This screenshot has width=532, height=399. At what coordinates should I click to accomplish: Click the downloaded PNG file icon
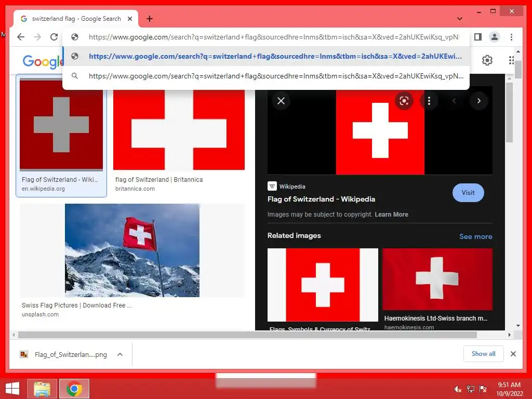click(x=24, y=354)
